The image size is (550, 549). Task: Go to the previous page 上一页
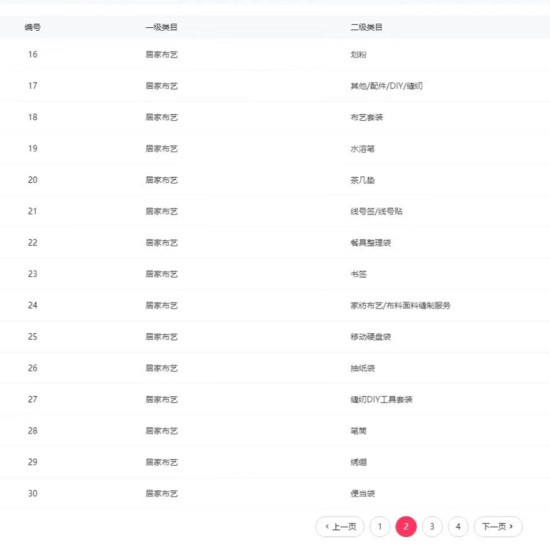pyautogui.click(x=340, y=526)
